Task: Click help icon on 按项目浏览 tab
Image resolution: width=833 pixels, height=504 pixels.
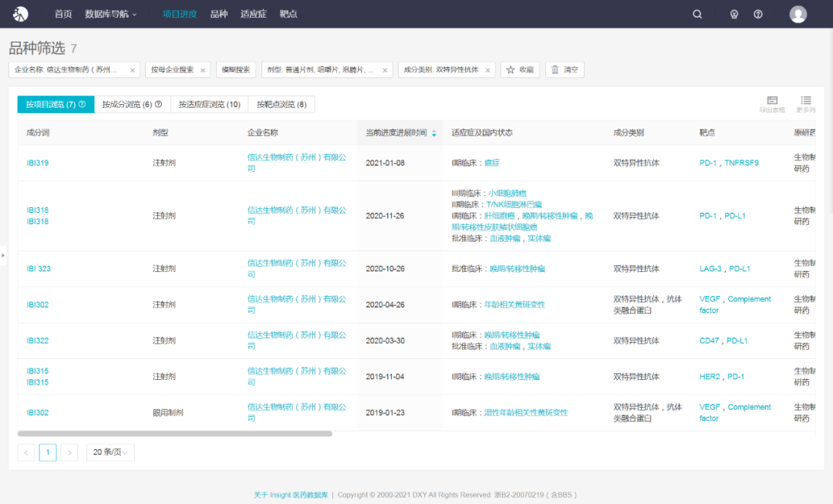Action: coord(83,104)
